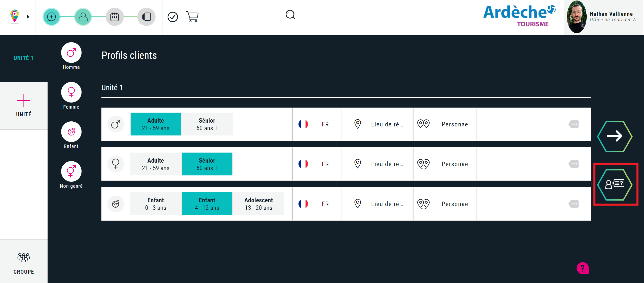644x283 pixels.
Task: Add an Enfant profile
Action: 71,132
